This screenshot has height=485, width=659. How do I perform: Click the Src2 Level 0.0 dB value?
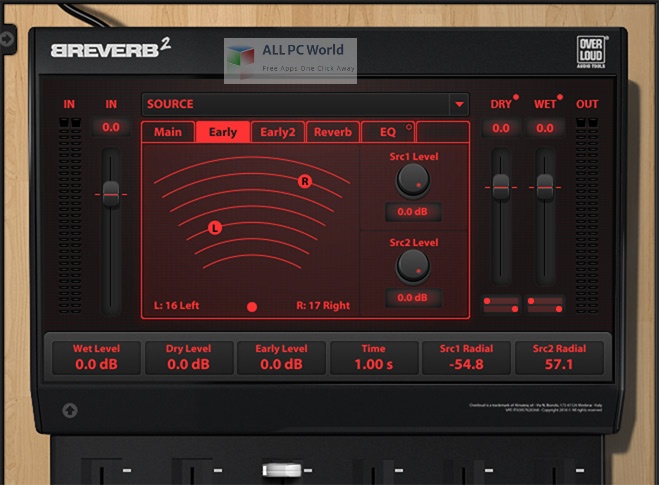pyautogui.click(x=413, y=298)
